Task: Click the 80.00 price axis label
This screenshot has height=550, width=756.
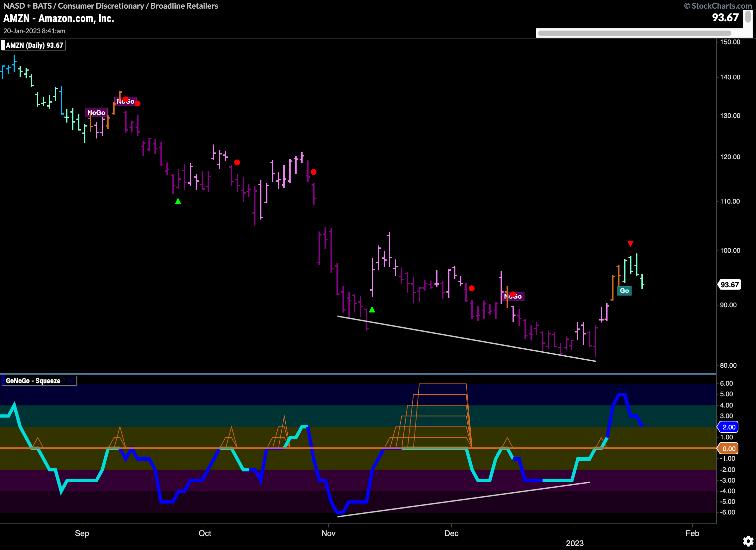Action: 728,365
